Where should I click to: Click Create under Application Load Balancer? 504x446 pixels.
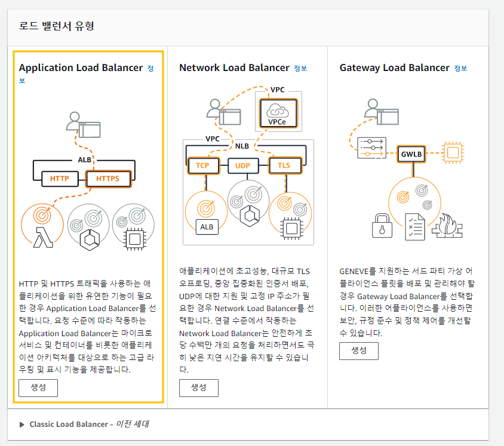tap(38, 387)
